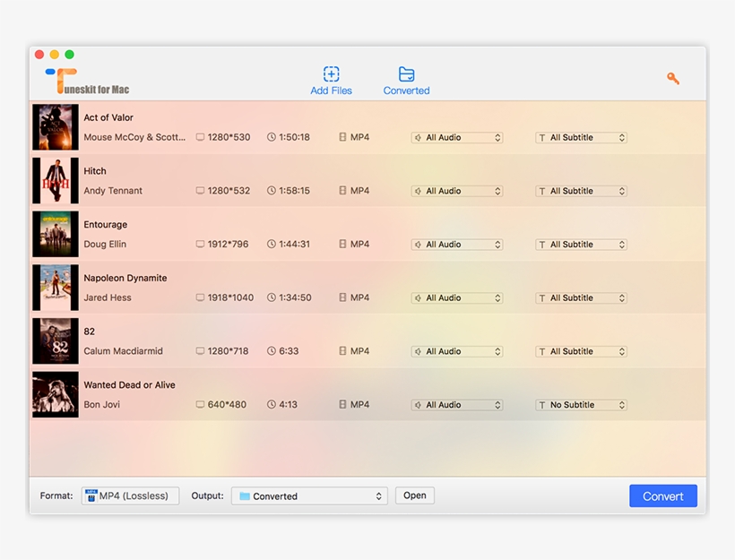Image resolution: width=735 pixels, height=560 pixels.
Task: Open All Subtitle dropdown for Hitch
Action: click(581, 191)
